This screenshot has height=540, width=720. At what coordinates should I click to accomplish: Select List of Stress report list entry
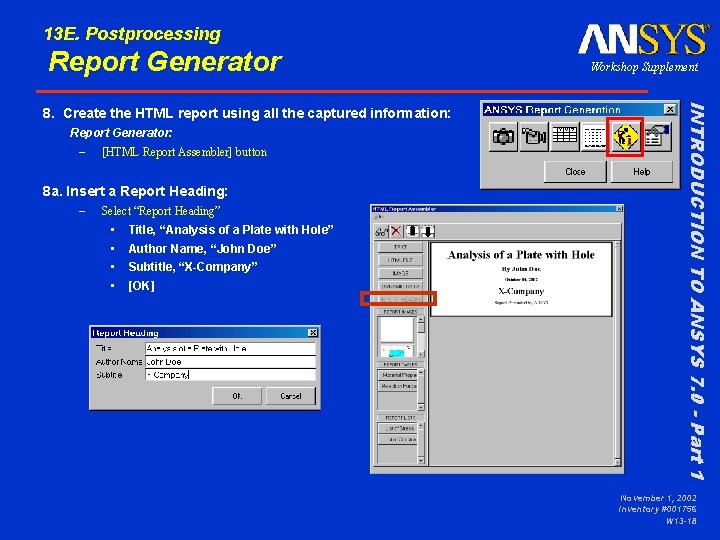(x=398, y=428)
